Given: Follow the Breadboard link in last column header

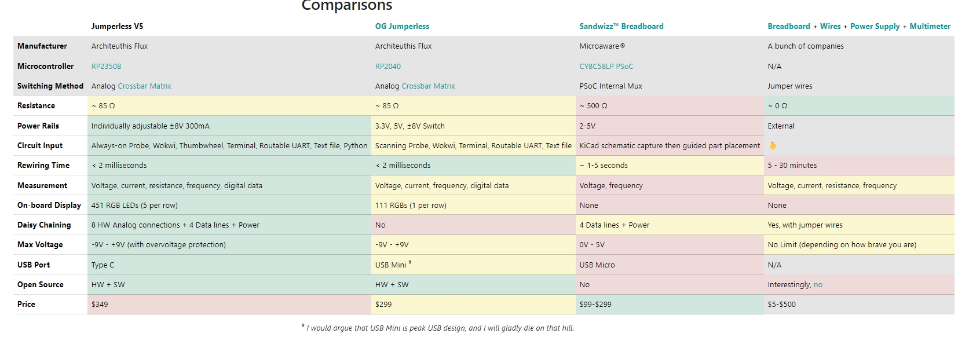Looking at the screenshot, I should coord(789,26).
